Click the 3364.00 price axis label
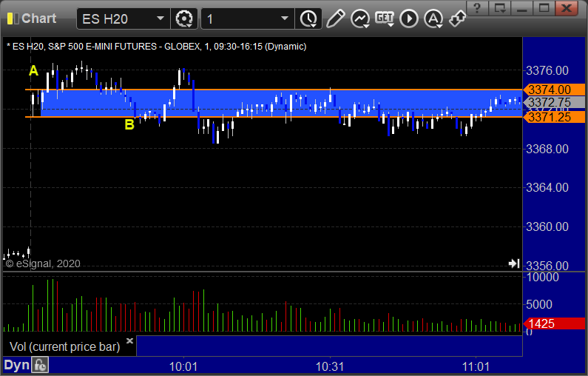Viewport: 588px width, 376px height. tap(547, 187)
